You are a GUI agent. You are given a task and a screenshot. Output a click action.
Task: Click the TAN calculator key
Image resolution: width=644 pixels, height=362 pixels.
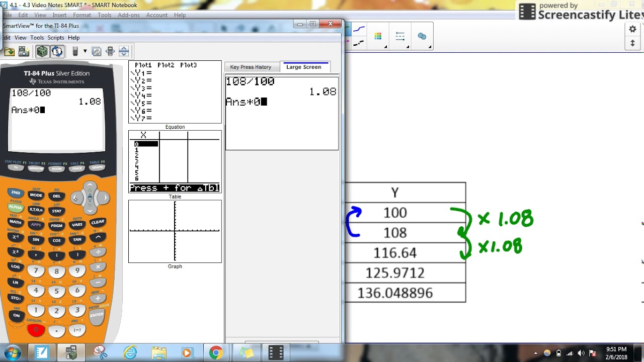pos(77,239)
